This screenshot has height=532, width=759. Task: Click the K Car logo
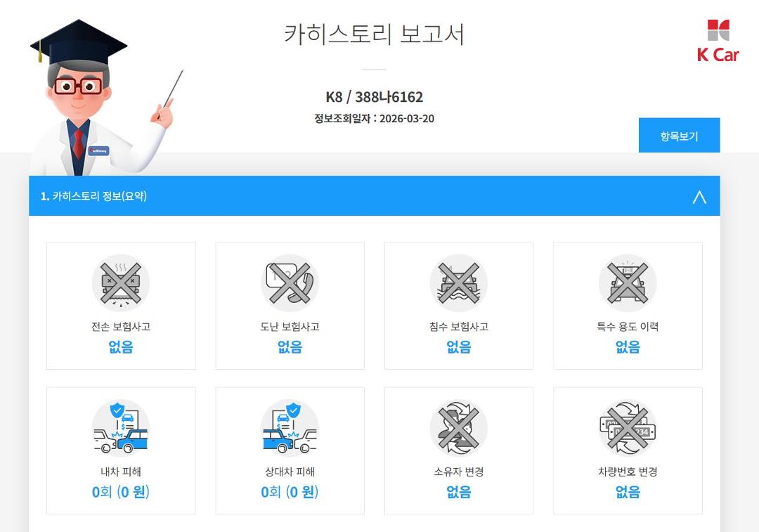click(718, 41)
